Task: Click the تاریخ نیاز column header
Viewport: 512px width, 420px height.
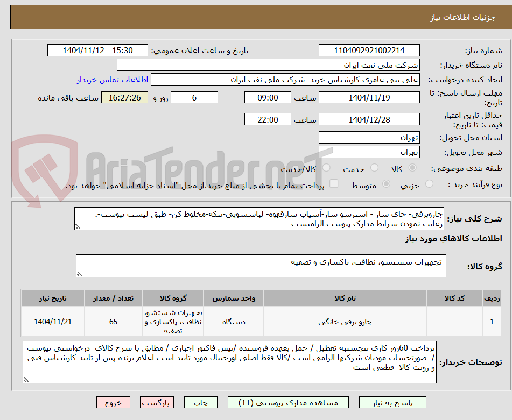Action: pos(53,298)
